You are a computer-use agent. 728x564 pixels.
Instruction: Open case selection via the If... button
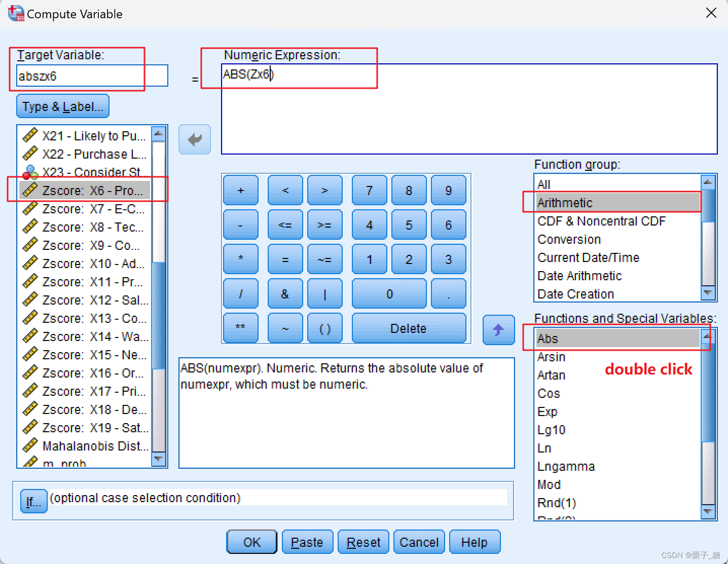point(33,501)
